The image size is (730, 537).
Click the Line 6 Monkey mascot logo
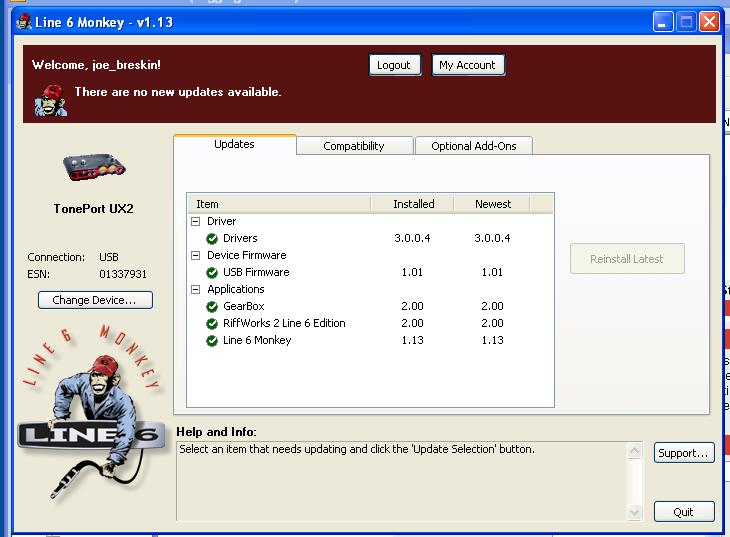tap(91, 412)
